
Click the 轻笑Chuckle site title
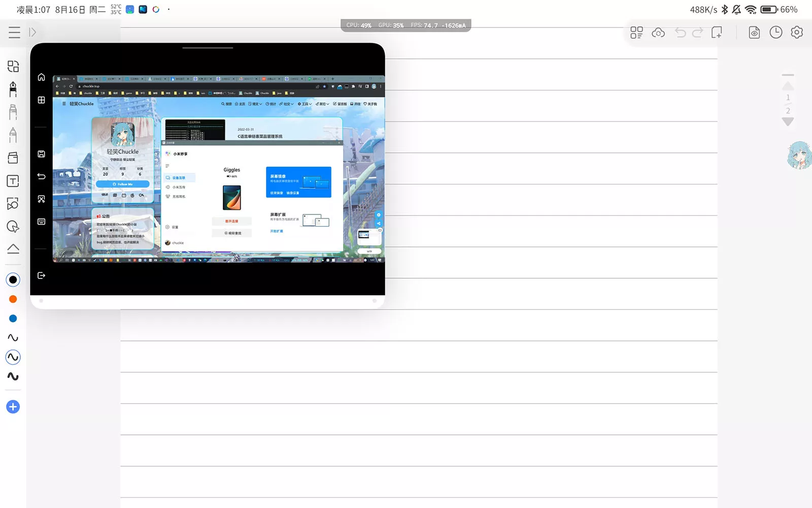click(82, 104)
